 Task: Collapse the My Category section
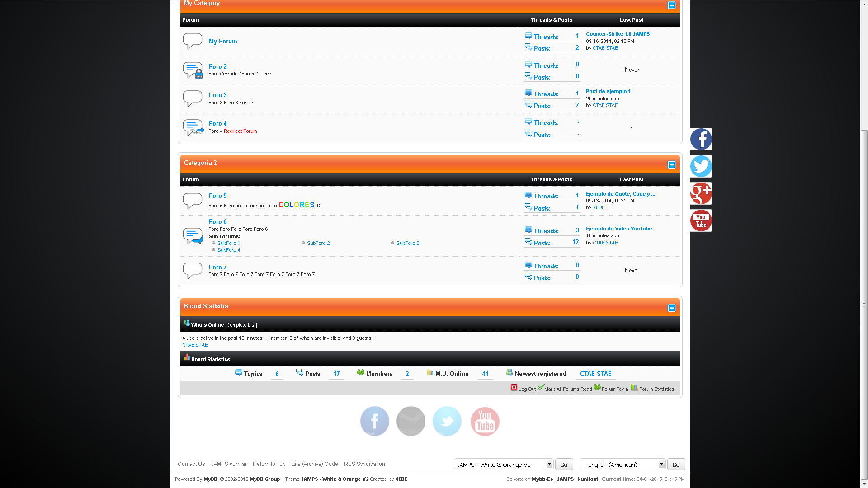[x=671, y=5]
